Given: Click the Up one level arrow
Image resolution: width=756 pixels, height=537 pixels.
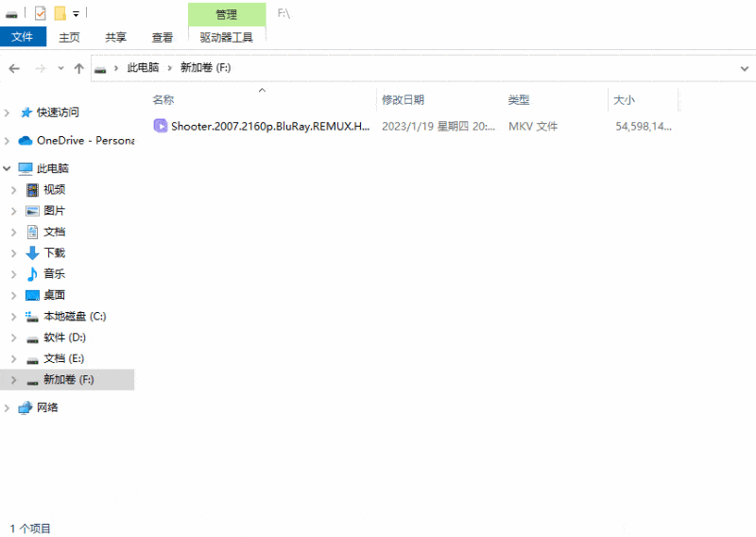Looking at the screenshot, I should (79, 68).
